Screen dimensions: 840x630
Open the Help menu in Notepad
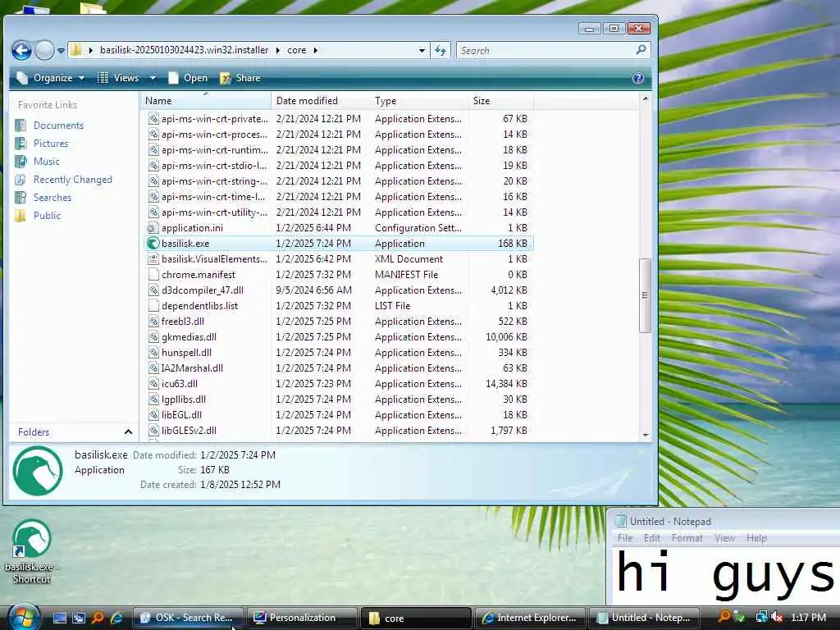click(x=756, y=538)
